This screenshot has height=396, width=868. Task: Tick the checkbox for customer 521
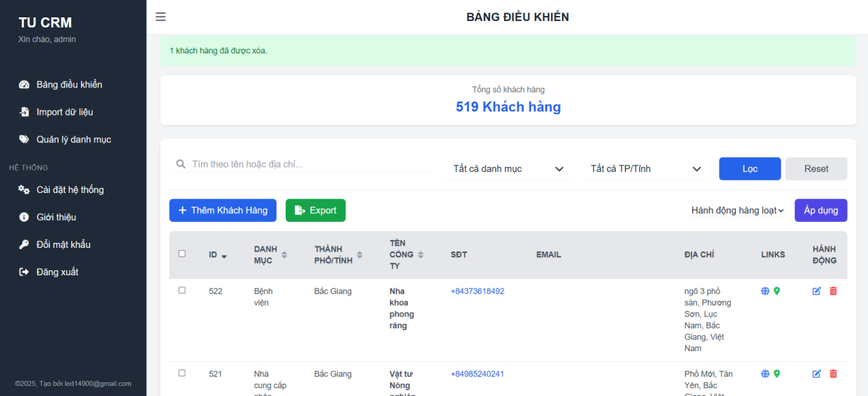click(x=182, y=373)
